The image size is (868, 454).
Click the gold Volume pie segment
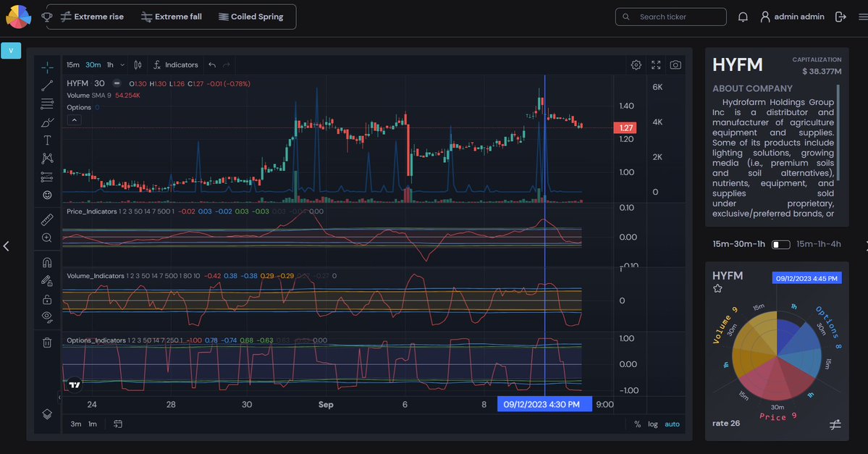click(x=754, y=343)
